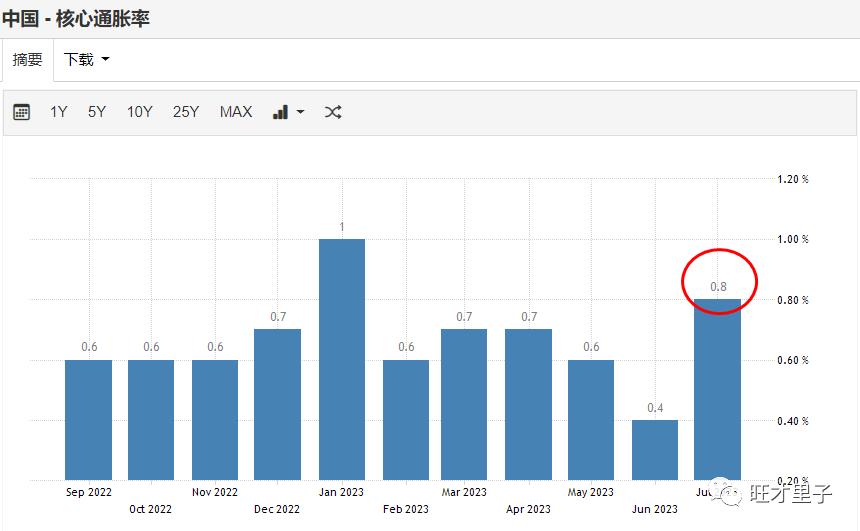Click the Sep 2022 bar
The height and width of the screenshot is (531, 860).
[88, 420]
